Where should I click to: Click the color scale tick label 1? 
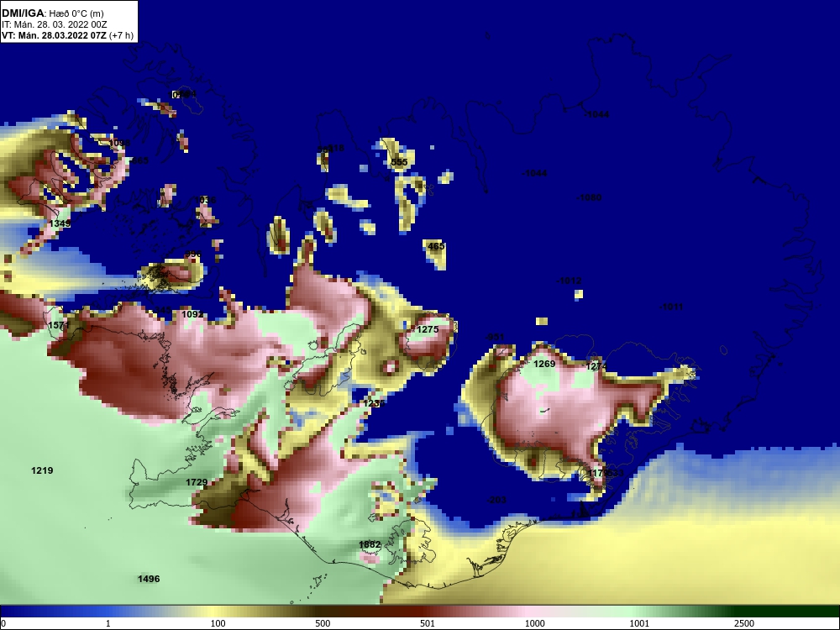pos(108,623)
